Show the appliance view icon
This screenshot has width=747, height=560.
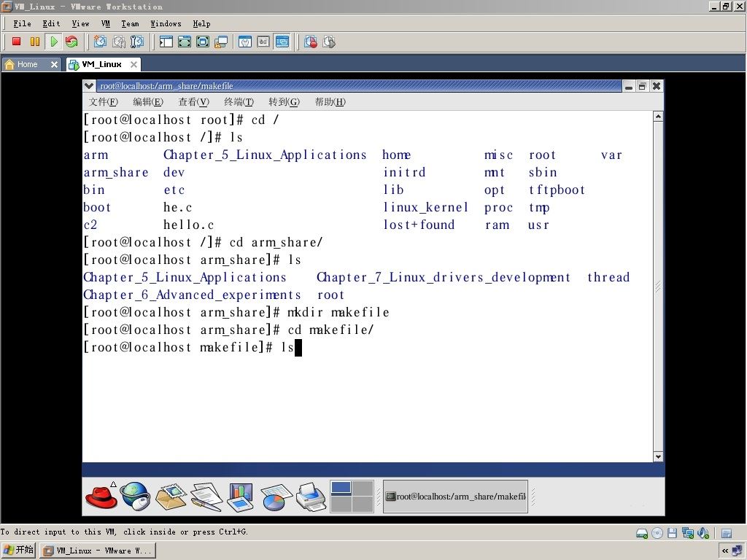pyautogui.click(x=263, y=42)
